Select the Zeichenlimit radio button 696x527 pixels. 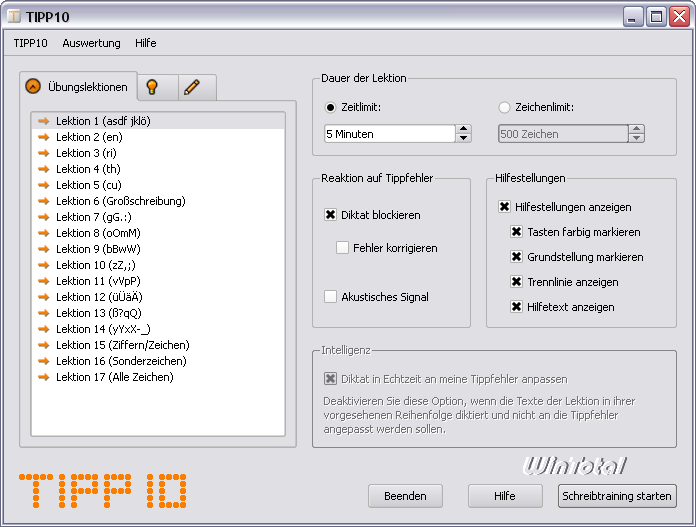click(x=504, y=107)
